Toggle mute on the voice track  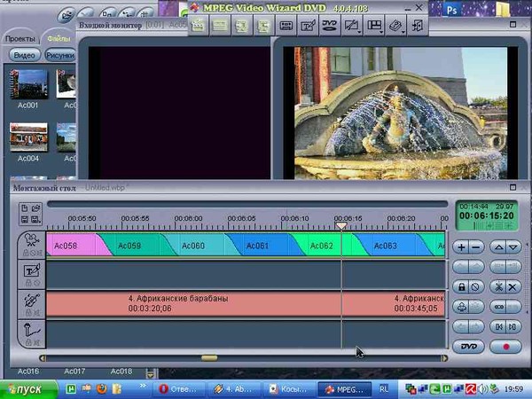pos(36,342)
